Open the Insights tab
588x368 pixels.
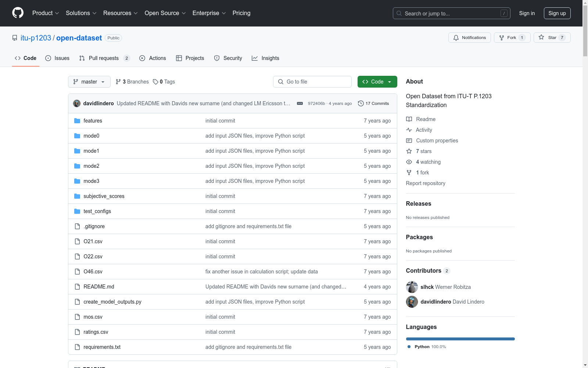coord(265,58)
